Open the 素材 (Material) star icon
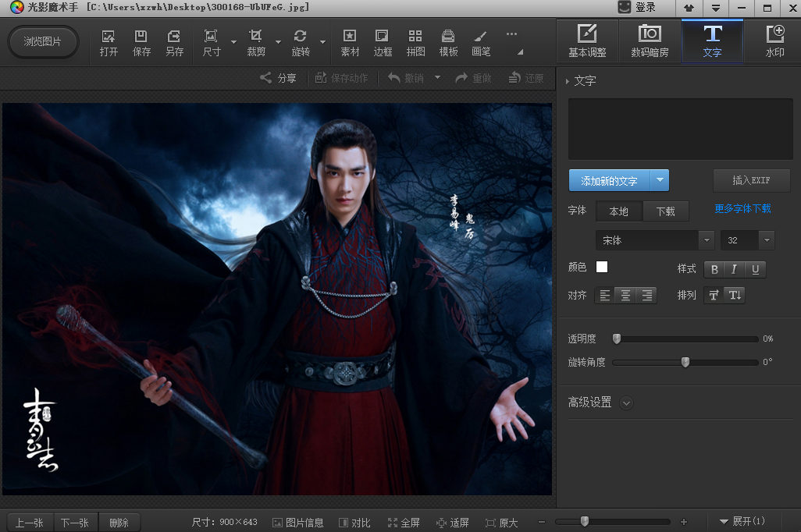 click(x=350, y=42)
